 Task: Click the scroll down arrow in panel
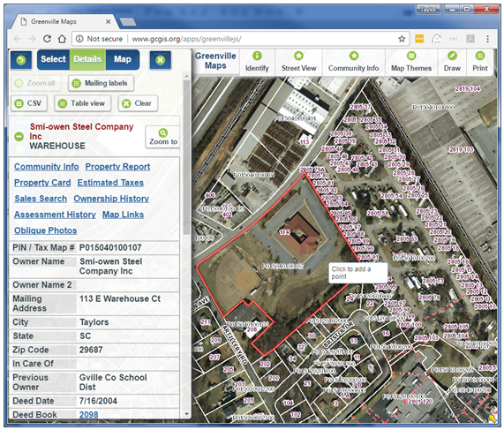click(186, 413)
